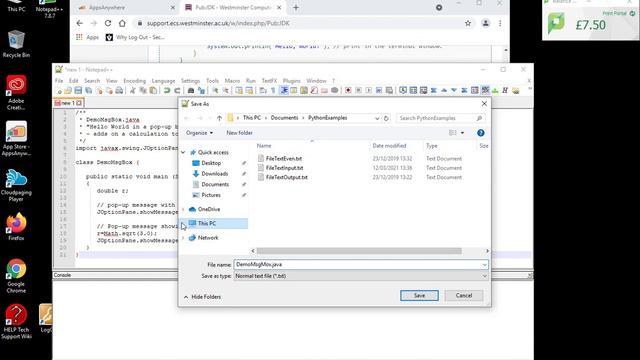Open the Google Chrome desktop icon

click(16, 276)
